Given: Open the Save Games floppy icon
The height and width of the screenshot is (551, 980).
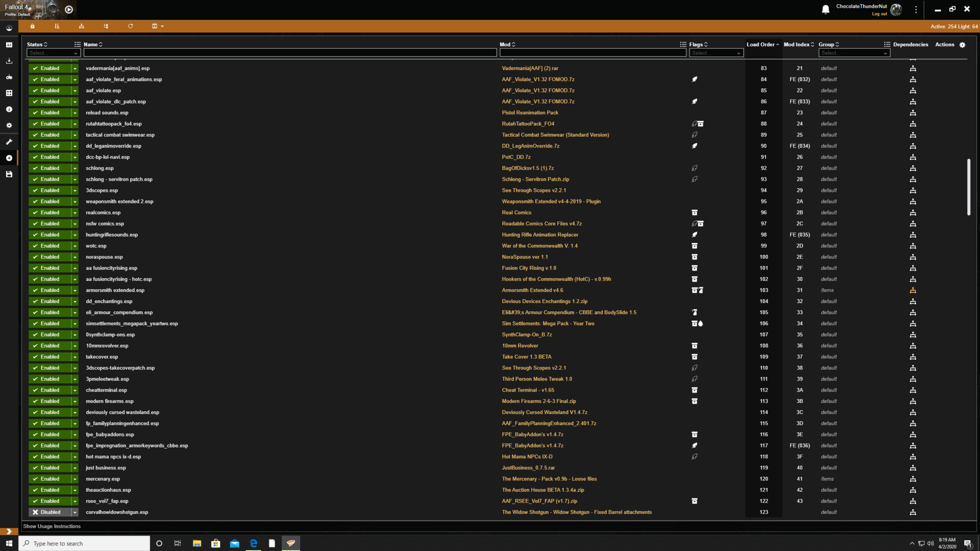Looking at the screenshot, I should point(9,174).
